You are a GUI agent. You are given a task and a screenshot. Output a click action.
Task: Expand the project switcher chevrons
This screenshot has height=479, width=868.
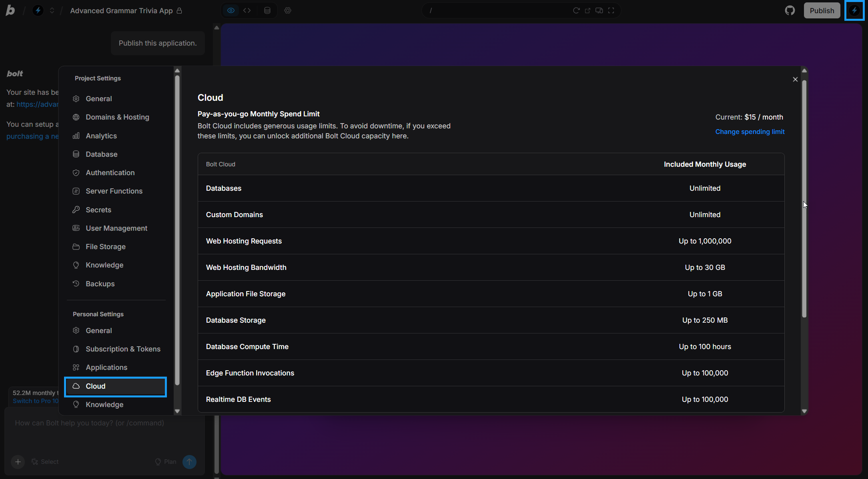pos(52,10)
